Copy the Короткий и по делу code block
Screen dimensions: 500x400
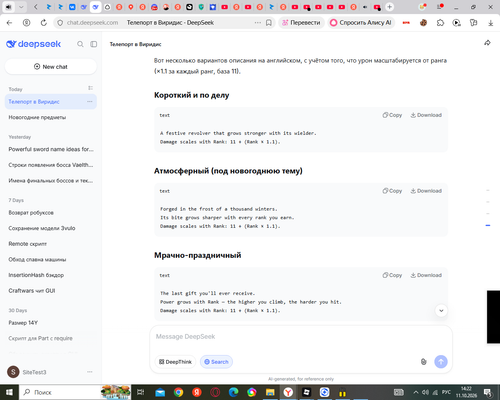(x=392, y=115)
